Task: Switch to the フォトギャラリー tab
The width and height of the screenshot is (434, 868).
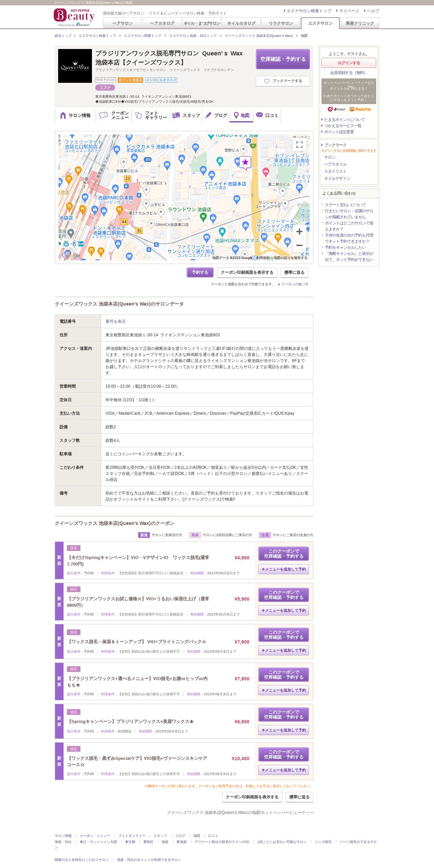Action: 151,116
